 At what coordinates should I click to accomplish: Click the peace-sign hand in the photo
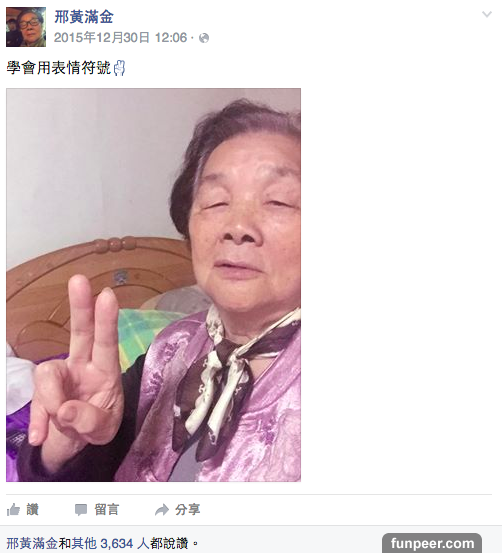tap(78, 363)
